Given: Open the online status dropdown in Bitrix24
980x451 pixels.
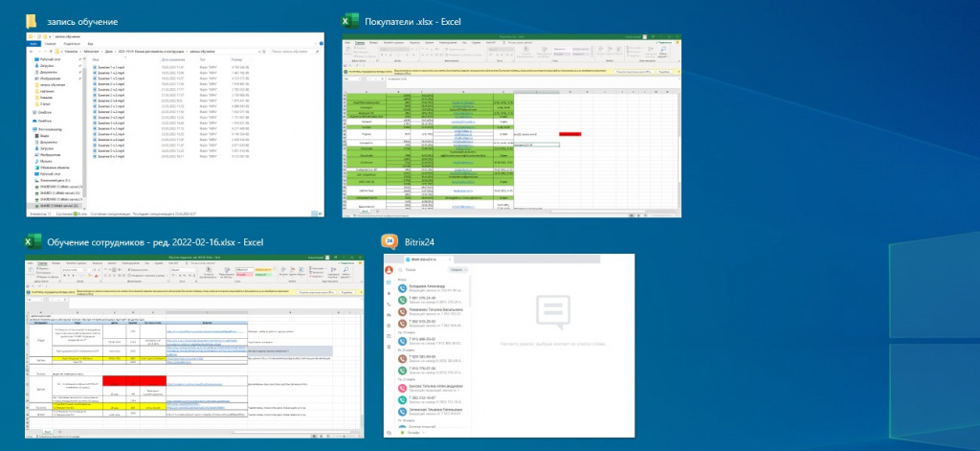Looking at the screenshot, I should tap(412, 433).
